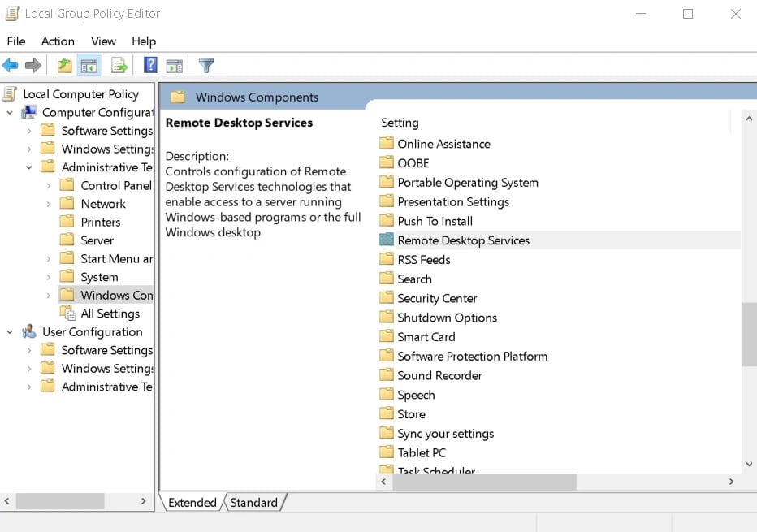This screenshot has height=532, width=757.
Task: Select Portable Operating System folder
Action: (x=467, y=183)
